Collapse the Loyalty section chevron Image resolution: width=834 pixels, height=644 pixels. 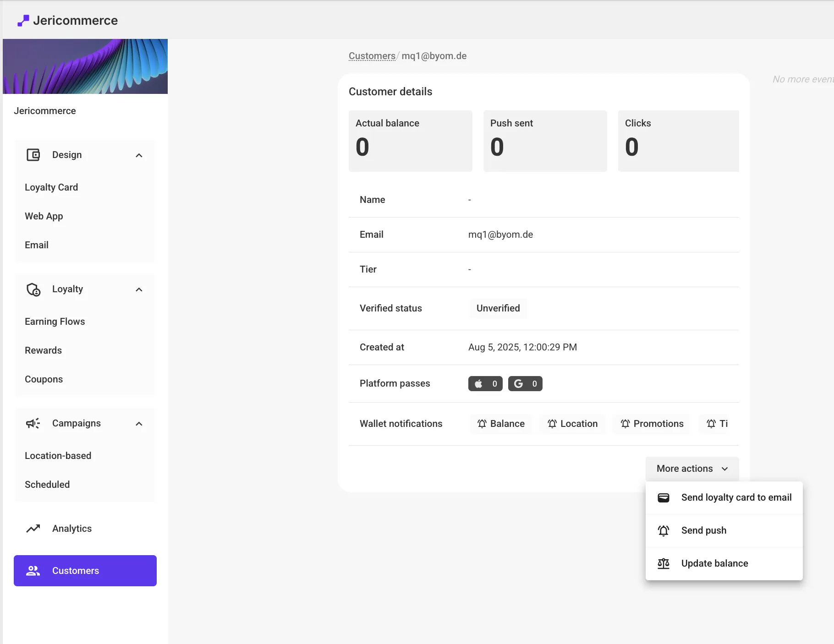(x=139, y=289)
